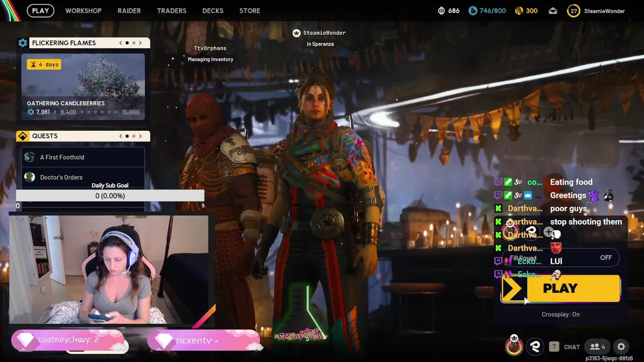644x362 pixels.
Task: Open the platform logo icon in bottom bar
Action: 534,346
